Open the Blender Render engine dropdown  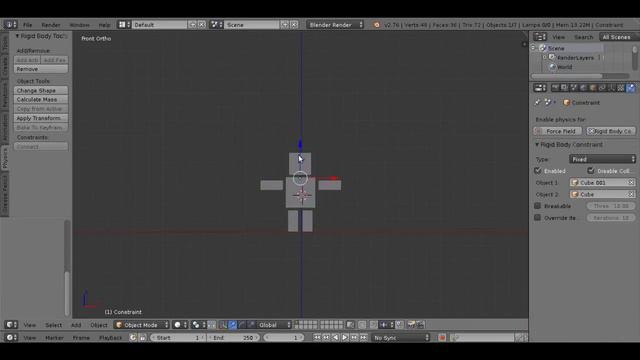point(335,24)
